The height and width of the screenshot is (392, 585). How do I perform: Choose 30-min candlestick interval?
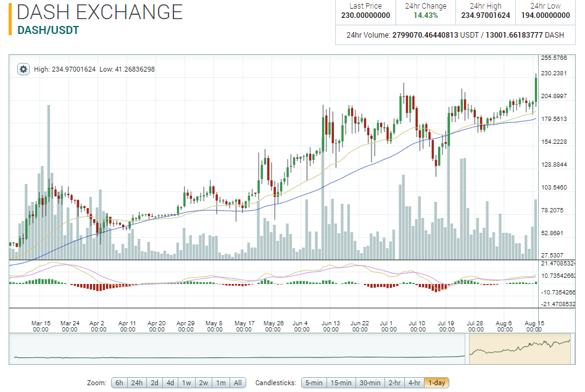pyautogui.click(x=370, y=383)
